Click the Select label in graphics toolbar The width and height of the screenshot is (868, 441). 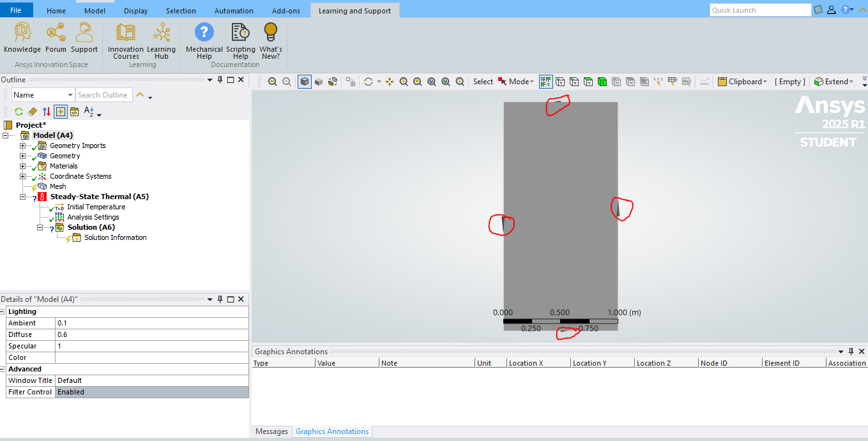[483, 82]
